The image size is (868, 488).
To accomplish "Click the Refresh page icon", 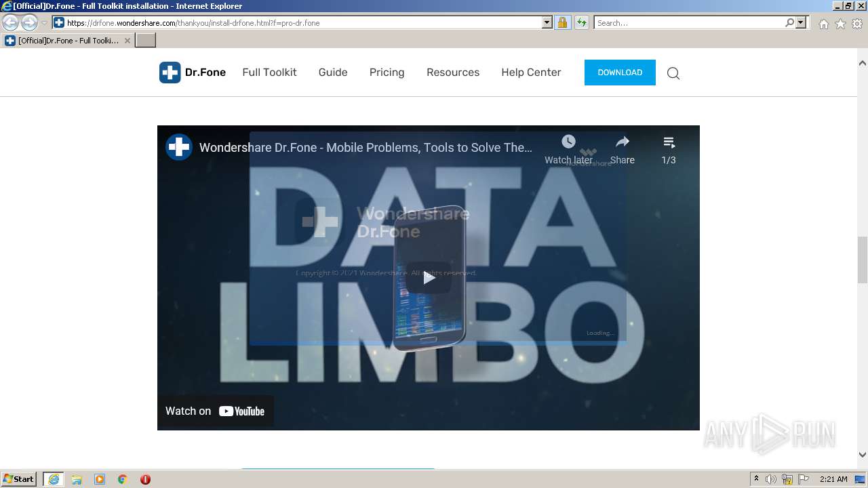I will pyautogui.click(x=581, y=22).
